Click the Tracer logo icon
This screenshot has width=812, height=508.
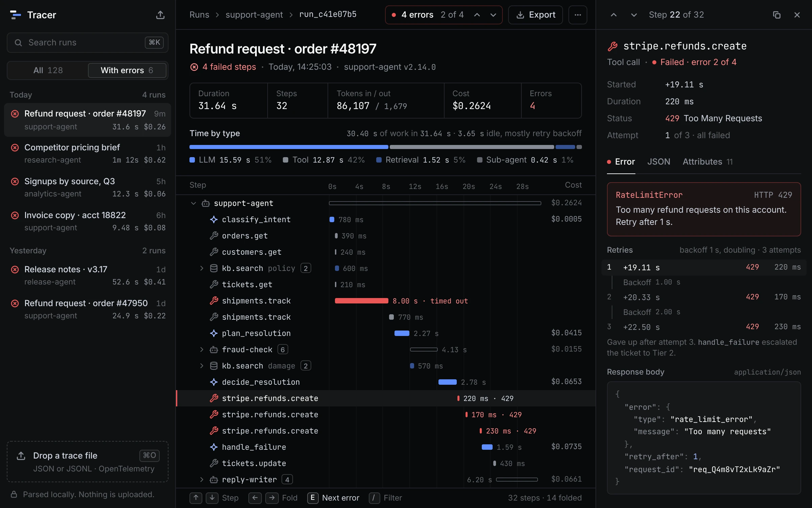pos(16,15)
